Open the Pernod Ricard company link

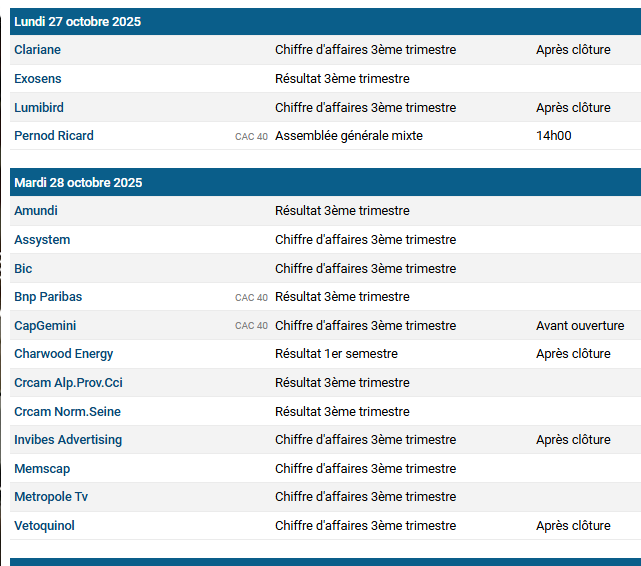tap(54, 136)
